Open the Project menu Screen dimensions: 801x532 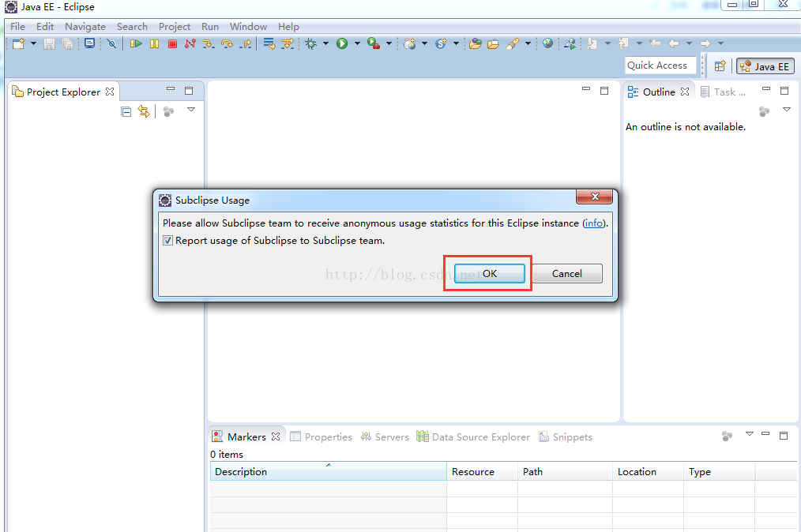tap(175, 27)
